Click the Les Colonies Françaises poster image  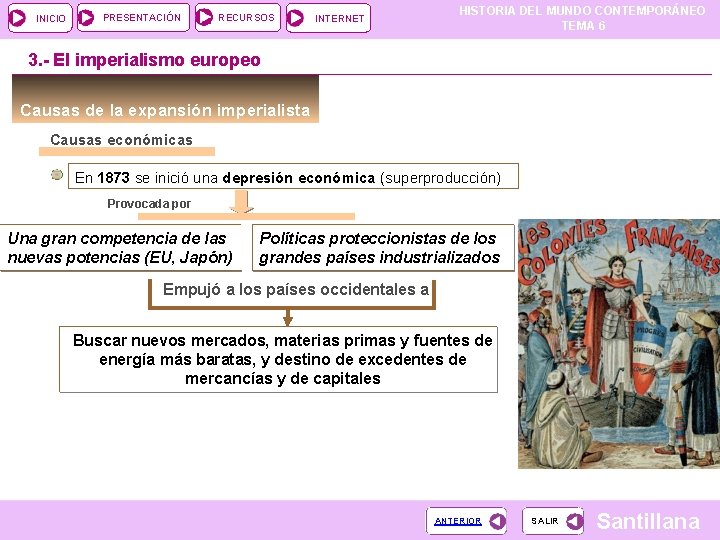pyautogui.click(x=619, y=343)
